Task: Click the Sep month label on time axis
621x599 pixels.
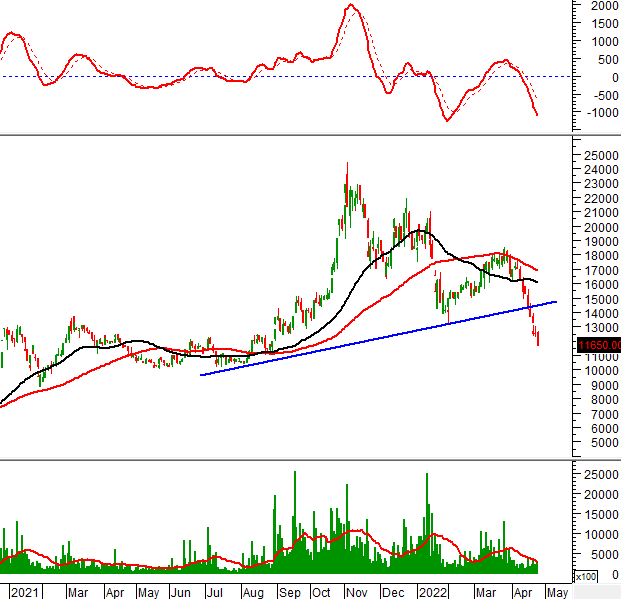Action: (290, 591)
